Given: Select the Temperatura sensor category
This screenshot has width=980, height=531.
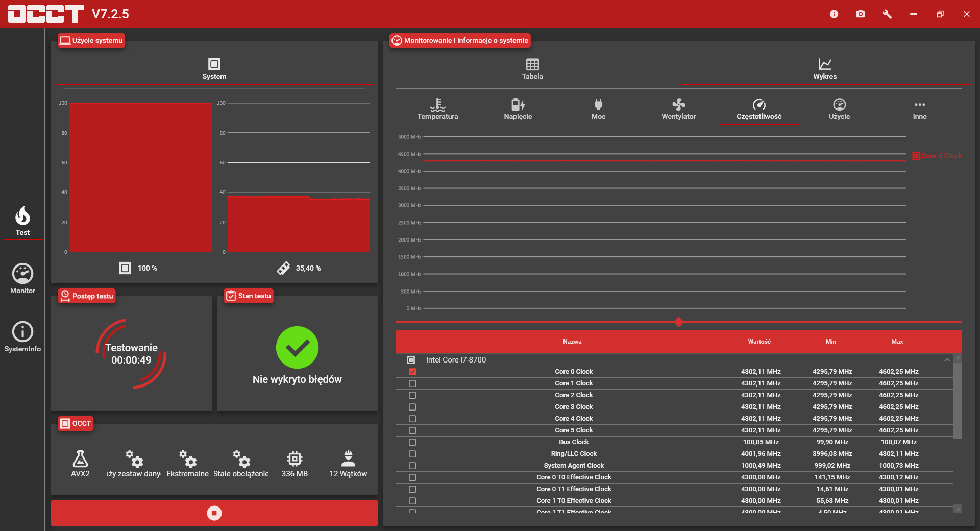Looking at the screenshot, I should 437,109.
